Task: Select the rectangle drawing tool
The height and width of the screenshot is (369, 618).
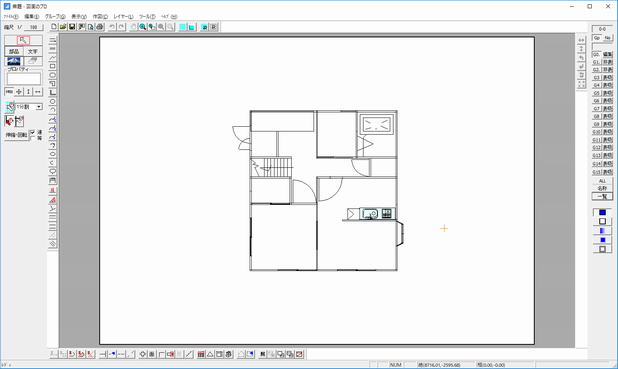Action: point(52,66)
